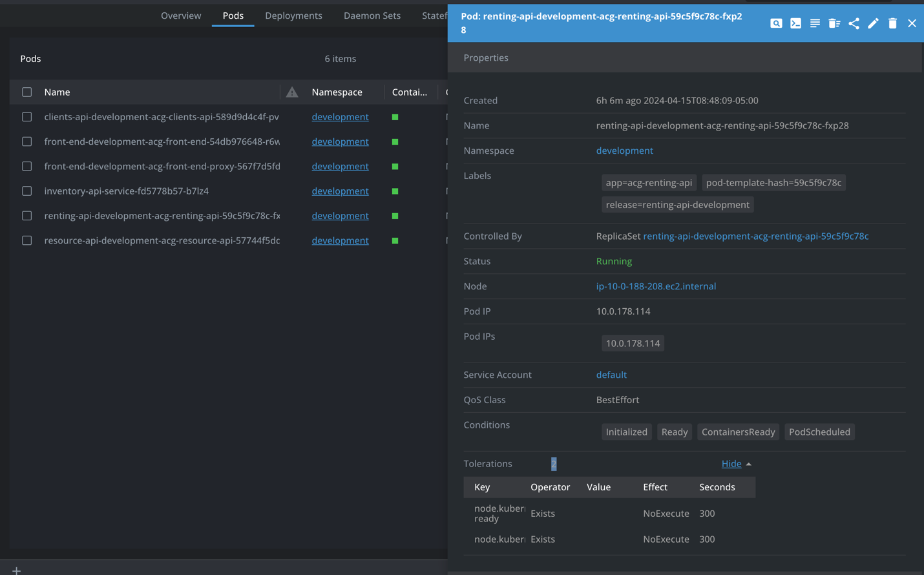Open the attach-to-pod icon in pod header
Viewport: 924px width, 575px height.
(x=776, y=23)
